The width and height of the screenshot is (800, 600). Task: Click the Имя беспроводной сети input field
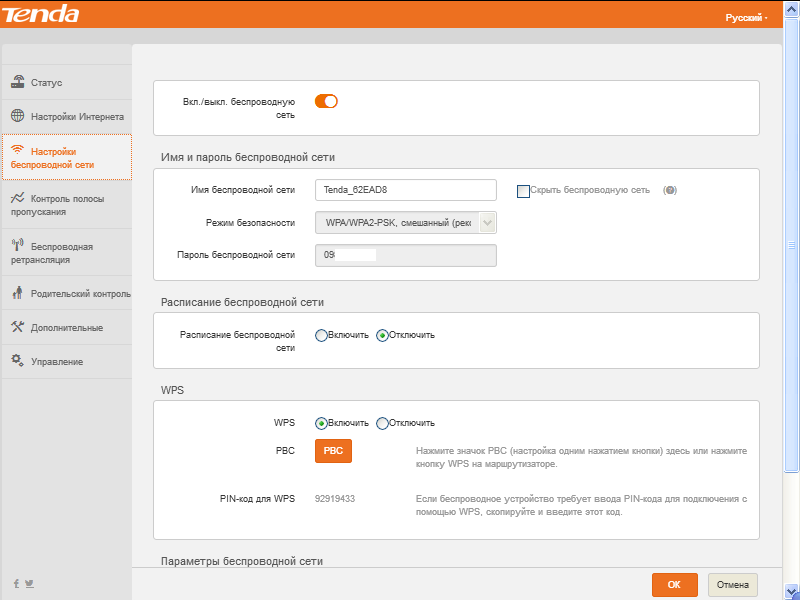tap(405, 190)
